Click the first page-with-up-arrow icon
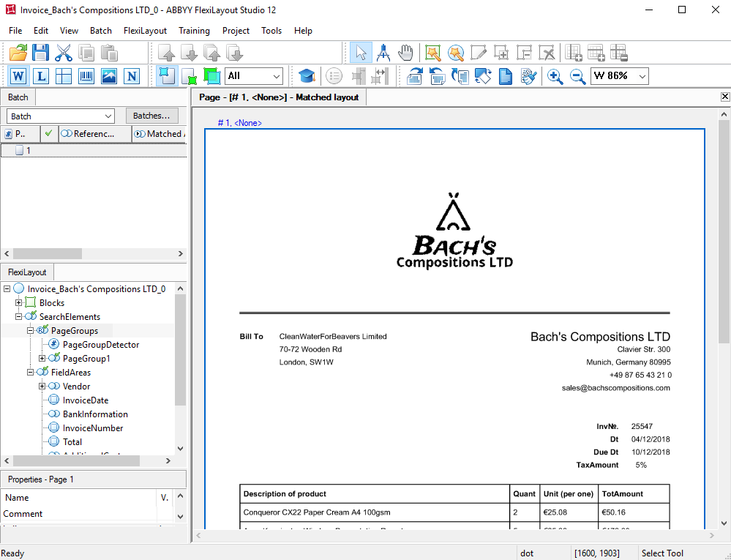 coord(166,53)
